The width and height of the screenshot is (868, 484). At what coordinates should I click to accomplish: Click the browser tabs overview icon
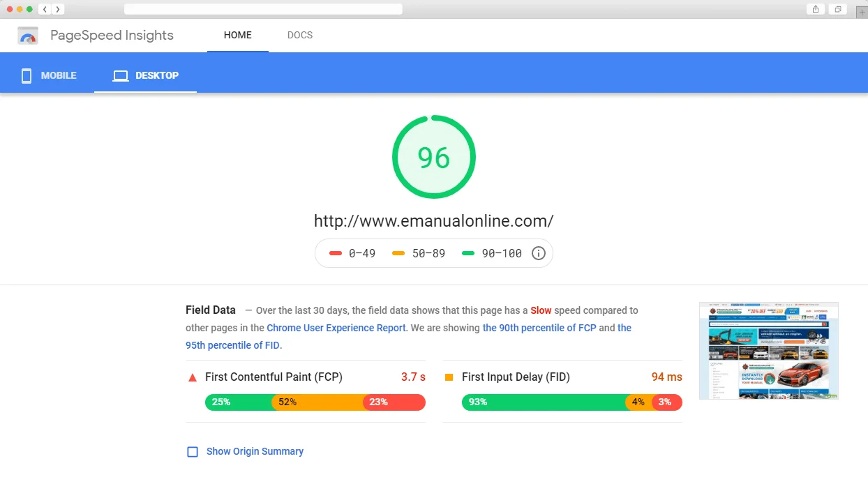click(x=837, y=9)
